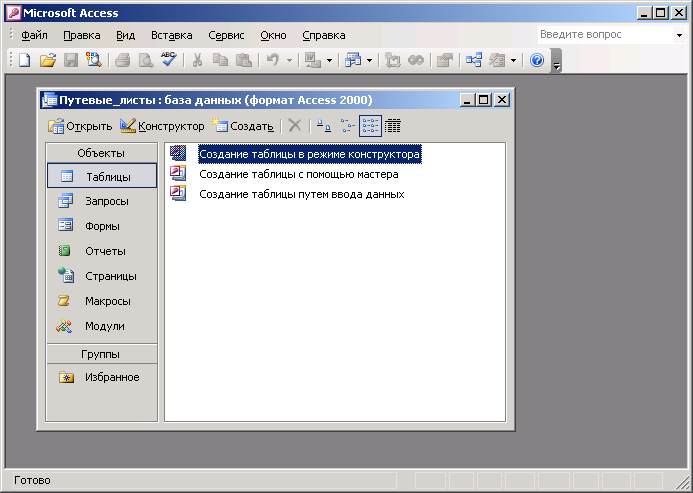Click the Объекты header bar

tap(102, 153)
